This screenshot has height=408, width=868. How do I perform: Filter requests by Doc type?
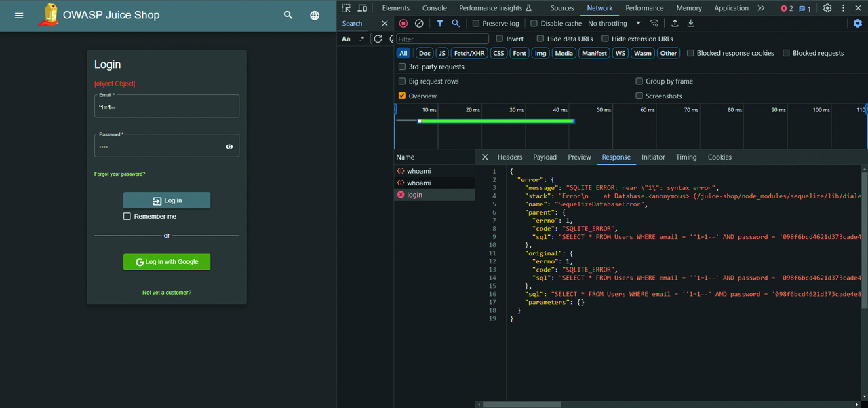(x=425, y=53)
